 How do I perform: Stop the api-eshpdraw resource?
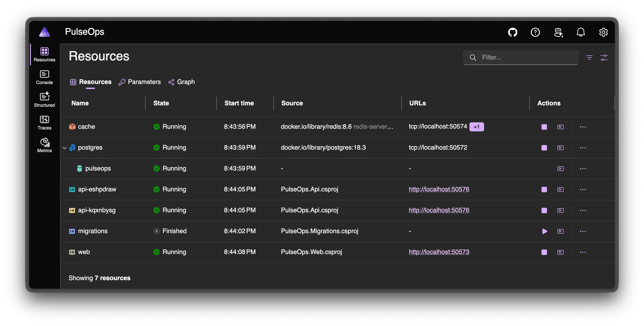pyautogui.click(x=544, y=189)
